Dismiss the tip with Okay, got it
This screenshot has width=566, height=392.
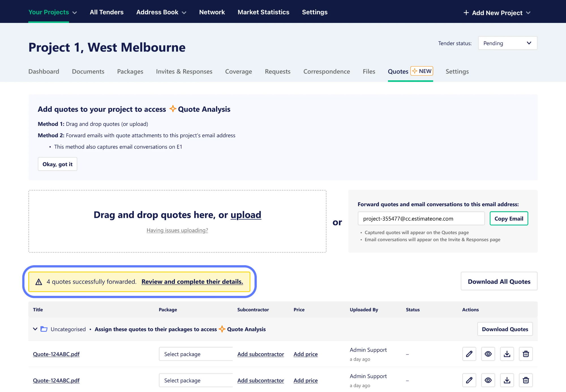tap(57, 164)
